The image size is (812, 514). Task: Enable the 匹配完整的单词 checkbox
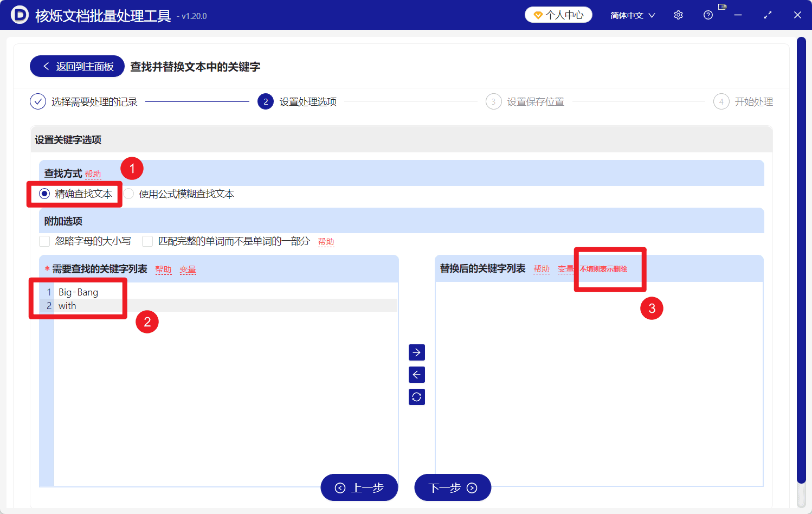pyautogui.click(x=147, y=241)
